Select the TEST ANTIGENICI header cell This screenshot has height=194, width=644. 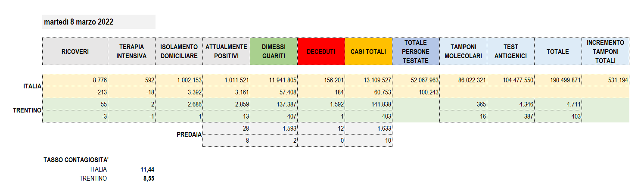(510, 51)
